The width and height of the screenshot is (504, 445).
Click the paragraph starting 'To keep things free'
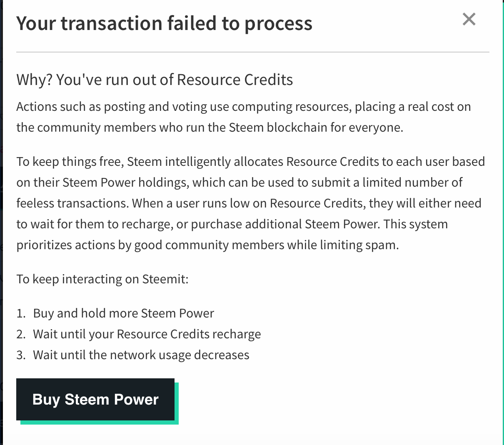(x=251, y=203)
